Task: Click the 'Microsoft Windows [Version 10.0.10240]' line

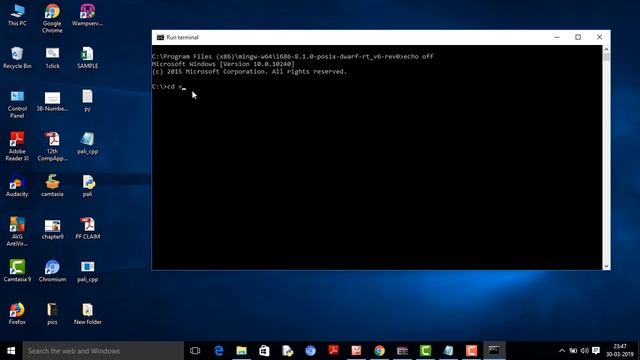Action: [x=223, y=64]
